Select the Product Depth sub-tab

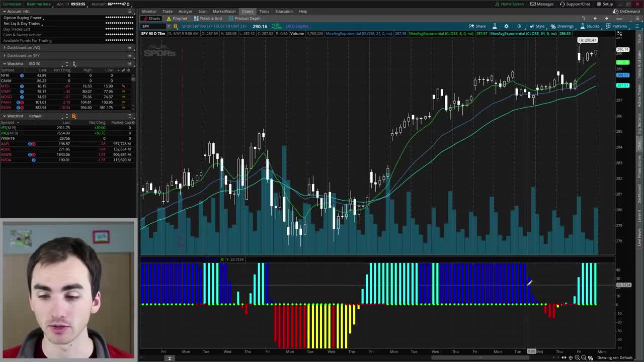[245, 19]
